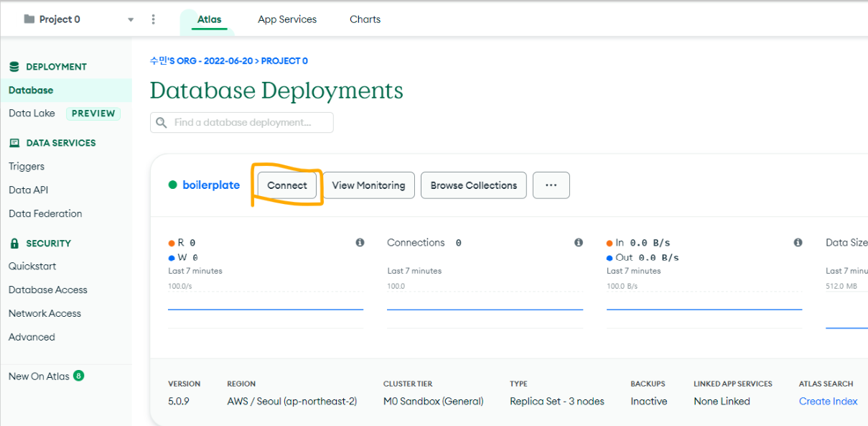Click the info icon for Connections
868x426 pixels.
tap(579, 243)
